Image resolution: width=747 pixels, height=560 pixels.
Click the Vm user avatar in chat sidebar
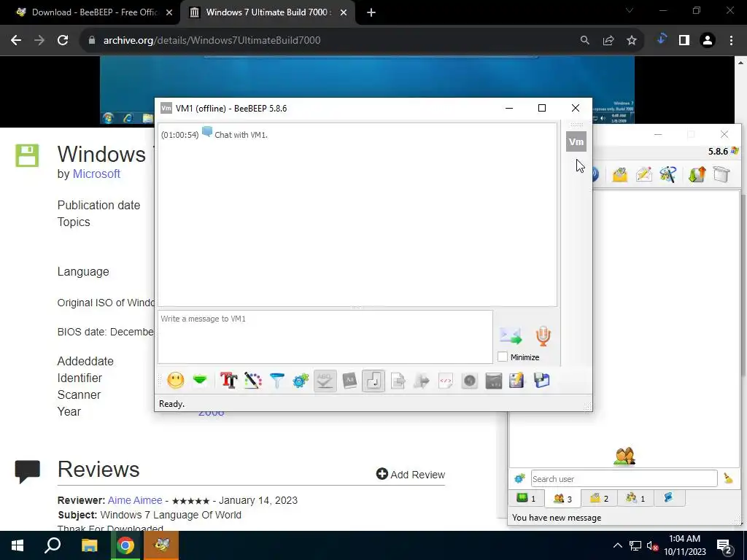tap(576, 141)
